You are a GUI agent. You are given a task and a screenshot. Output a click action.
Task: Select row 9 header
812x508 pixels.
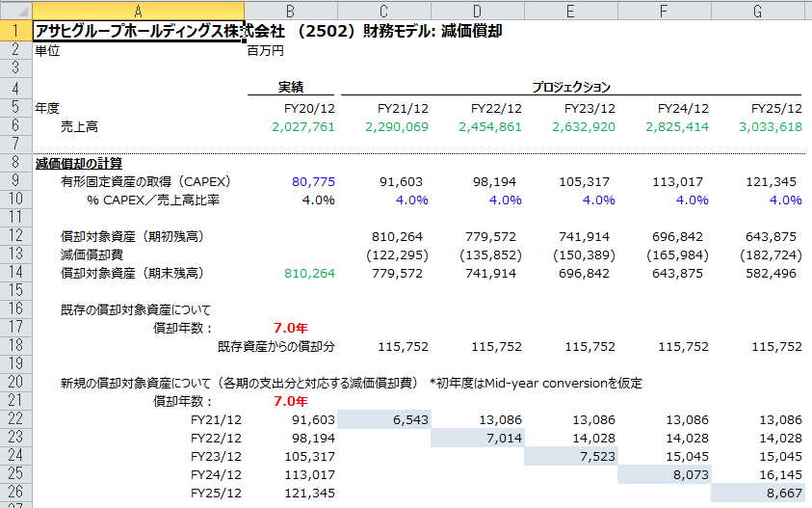[x=16, y=180]
